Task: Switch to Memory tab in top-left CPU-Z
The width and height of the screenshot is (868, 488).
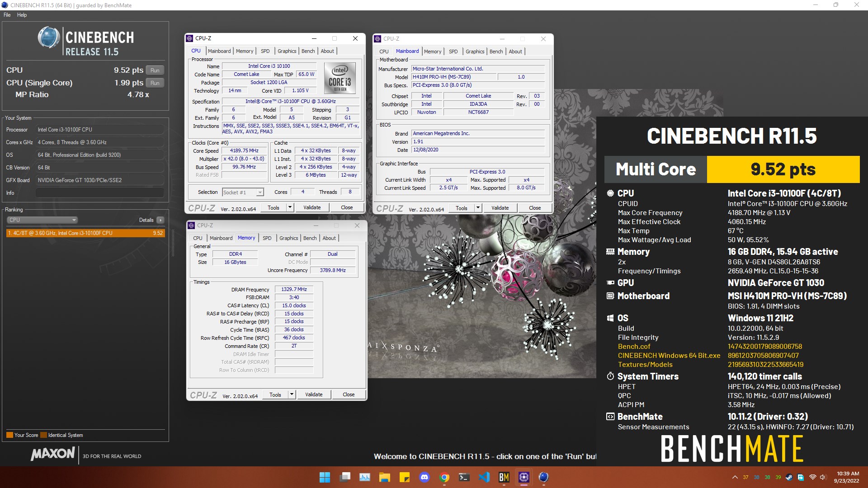Action: tap(245, 51)
